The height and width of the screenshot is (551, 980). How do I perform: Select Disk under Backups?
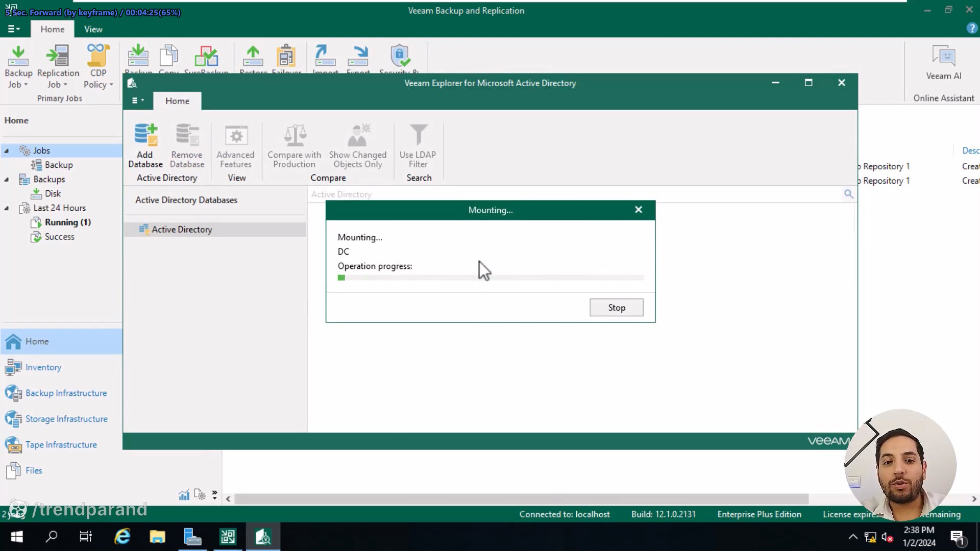[53, 193]
